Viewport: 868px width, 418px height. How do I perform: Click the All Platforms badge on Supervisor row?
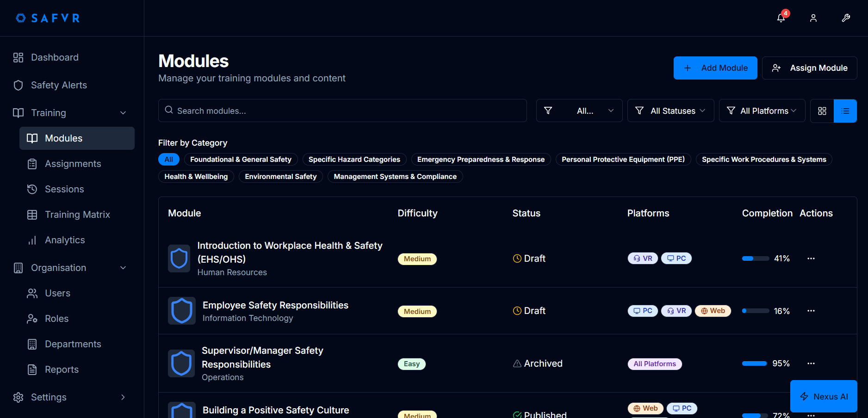[655, 364]
